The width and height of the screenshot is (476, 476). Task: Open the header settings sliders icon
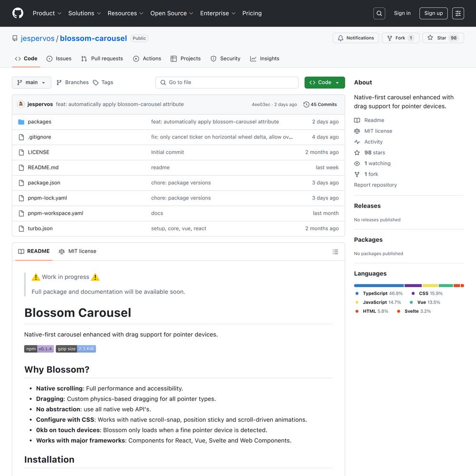click(458, 13)
